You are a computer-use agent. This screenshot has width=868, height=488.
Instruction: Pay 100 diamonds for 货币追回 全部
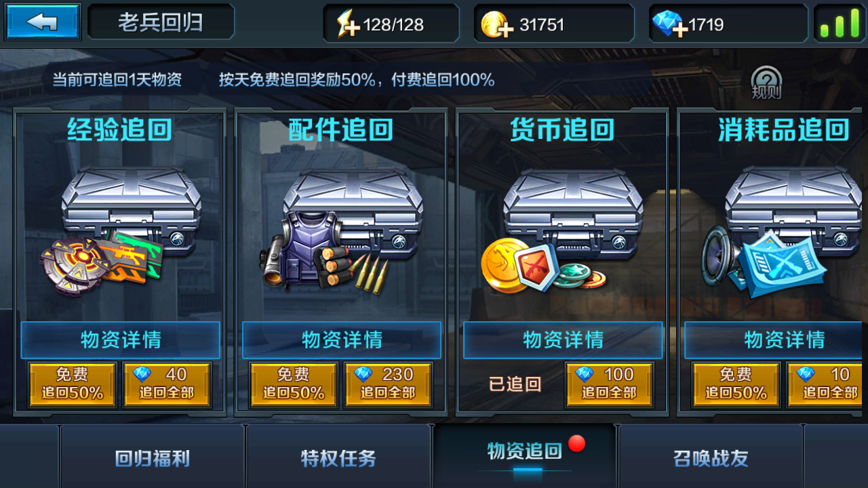click(609, 384)
